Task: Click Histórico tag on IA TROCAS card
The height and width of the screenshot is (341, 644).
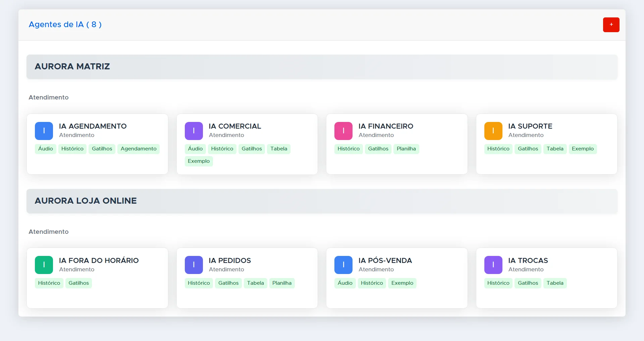Action: 498,283
